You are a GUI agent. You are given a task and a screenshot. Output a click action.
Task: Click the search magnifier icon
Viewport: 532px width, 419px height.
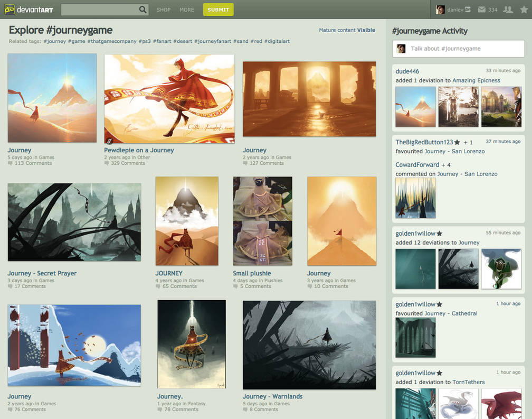coord(143,10)
